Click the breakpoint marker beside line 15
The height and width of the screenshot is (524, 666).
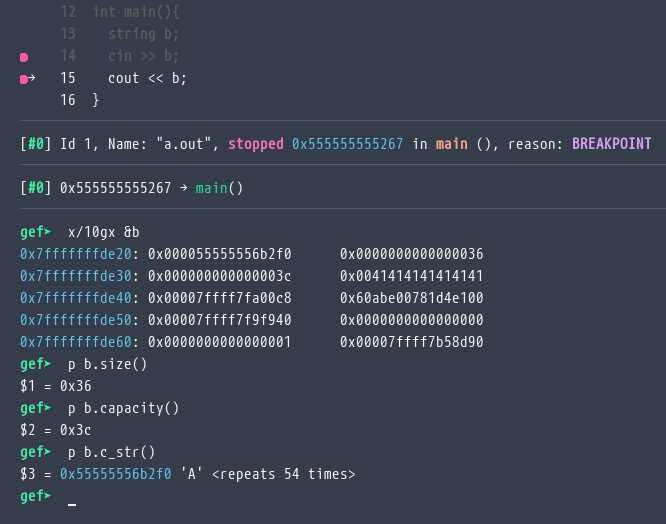(23, 78)
